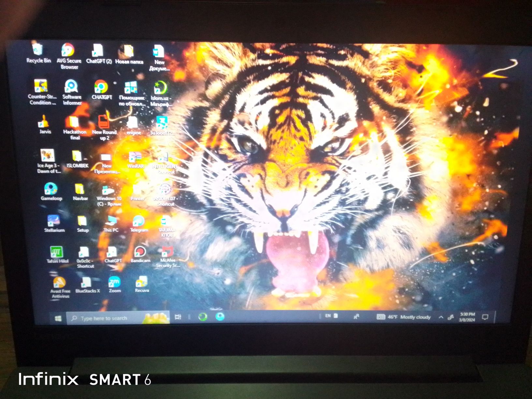The height and width of the screenshot is (399, 532).
Task: Select Windows 10 (C) - Ярлык shortcut
Action: (x=109, y=195)
